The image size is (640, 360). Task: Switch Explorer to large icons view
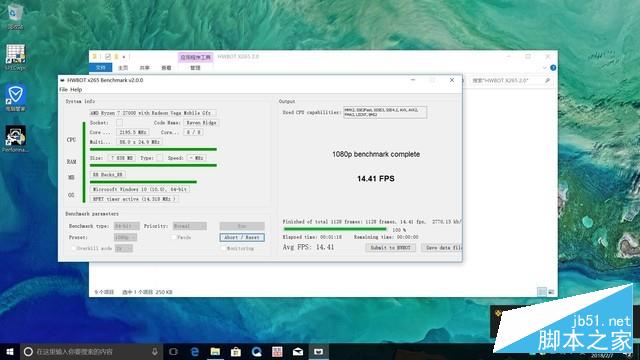click(x=551, y=291)
